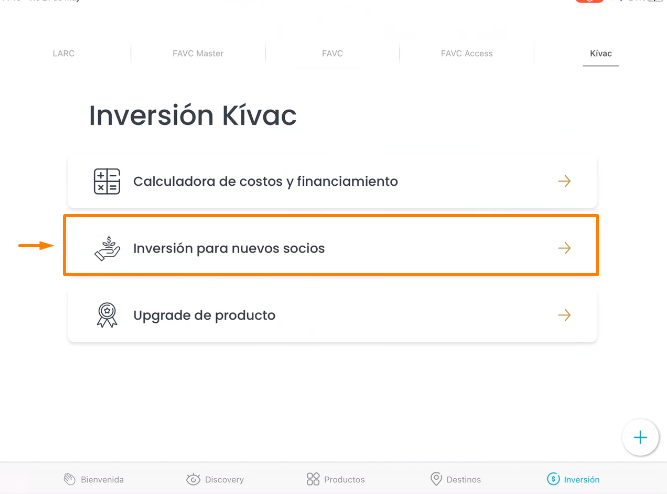Open Upgrade de producto
Image resolution: width=667 pixels, height=494 pixels.
pyautogui.click(x=332, y=315)
